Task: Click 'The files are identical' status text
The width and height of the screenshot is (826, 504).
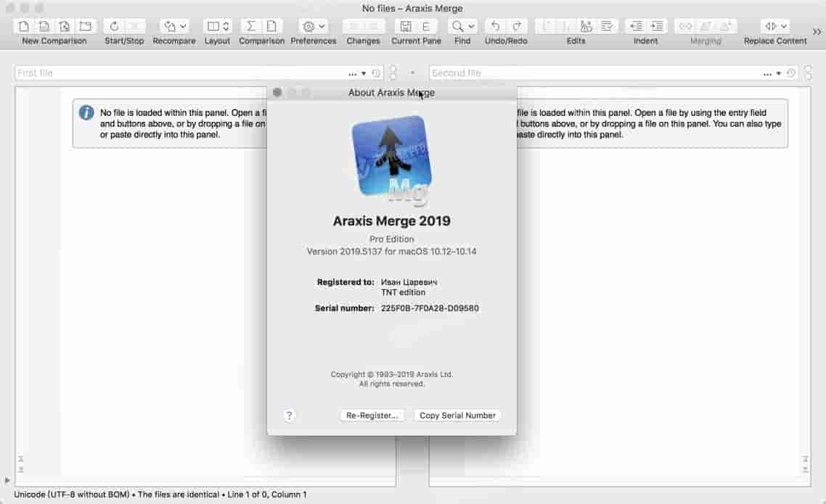Action: tap(178, 495)
